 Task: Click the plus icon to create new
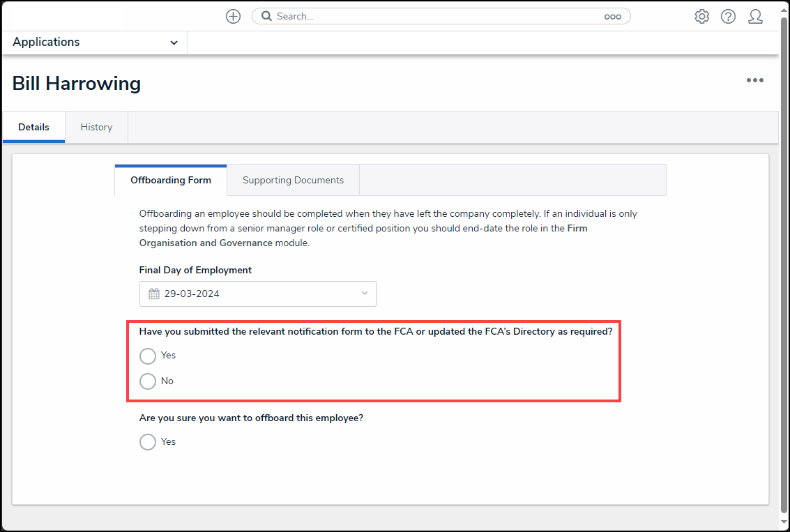(233, 17)
